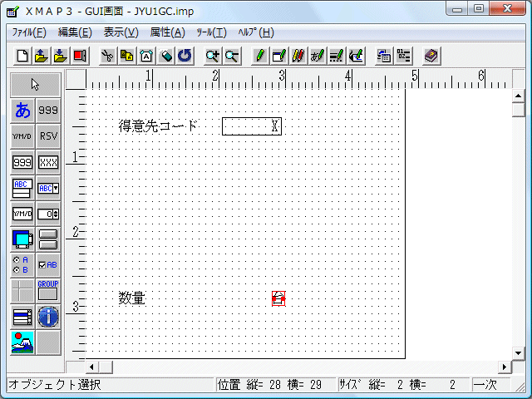Click the red selected object near 数量
This screenshot has height=399, width=532.
click(x=278, y=298)
